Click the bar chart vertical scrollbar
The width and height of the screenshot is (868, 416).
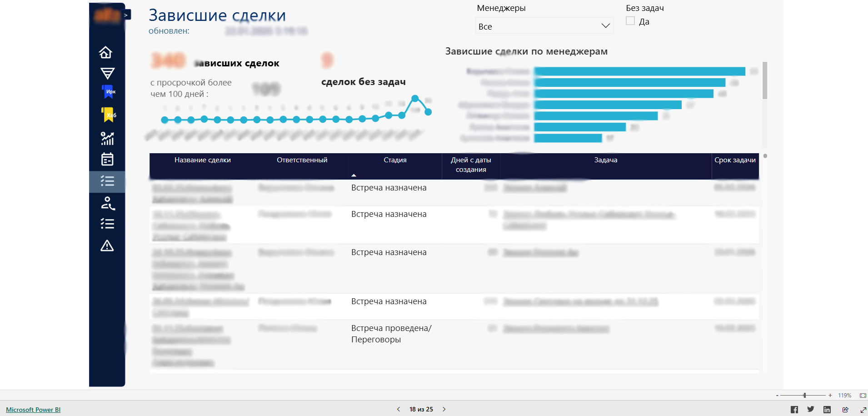tap(765, 81)
